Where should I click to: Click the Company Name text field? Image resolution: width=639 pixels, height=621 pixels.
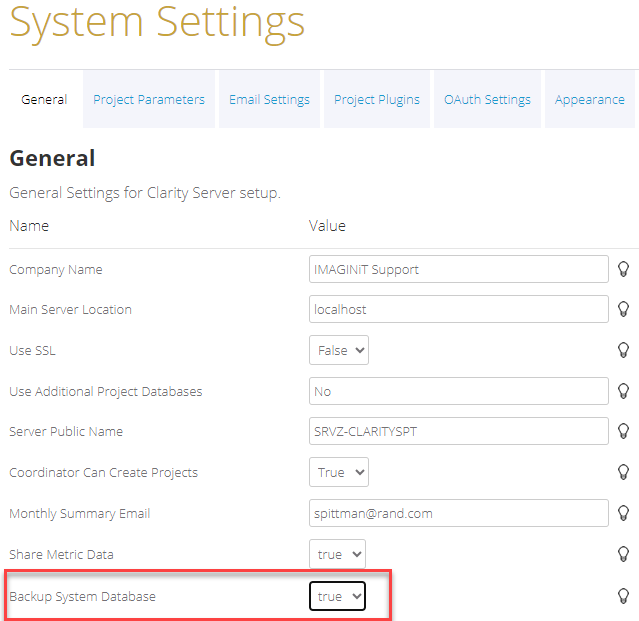point(458,269)
